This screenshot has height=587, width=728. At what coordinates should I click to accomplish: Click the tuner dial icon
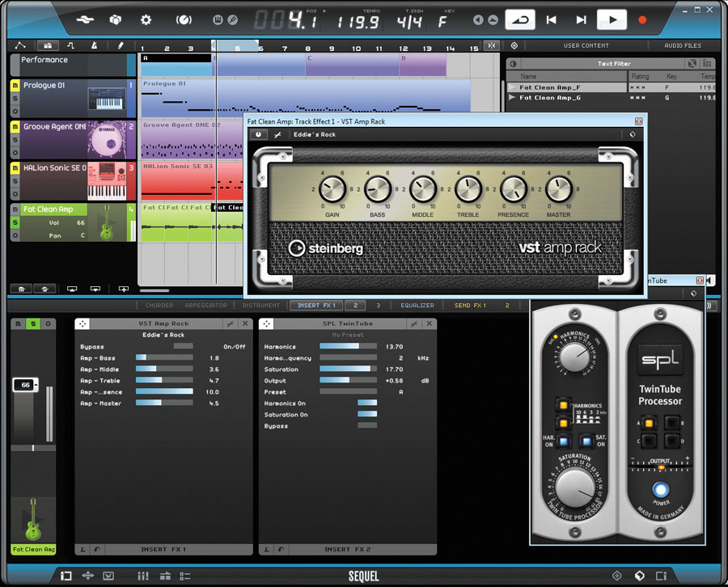pyautogui.click(x=184, y=20)
